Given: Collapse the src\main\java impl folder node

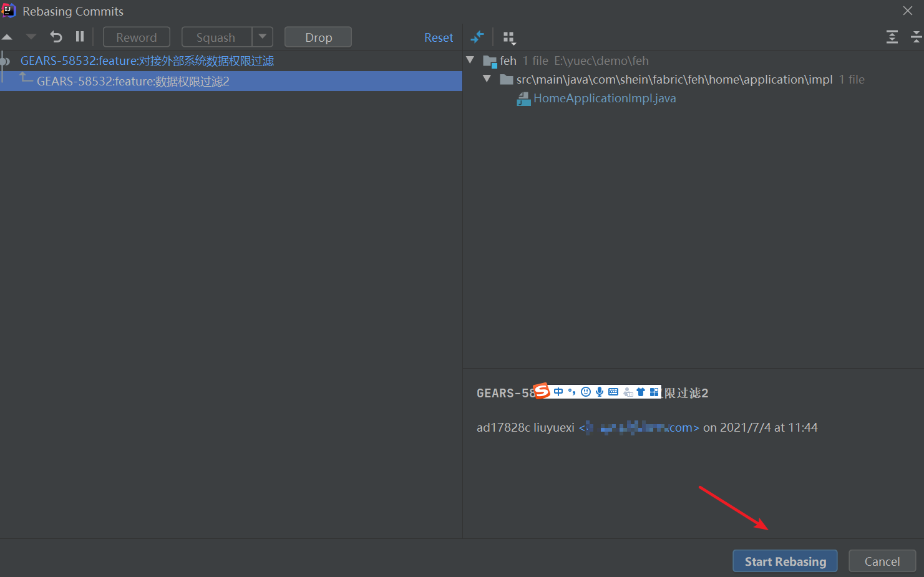Looking at the screenshot, I should click(487, 79).
